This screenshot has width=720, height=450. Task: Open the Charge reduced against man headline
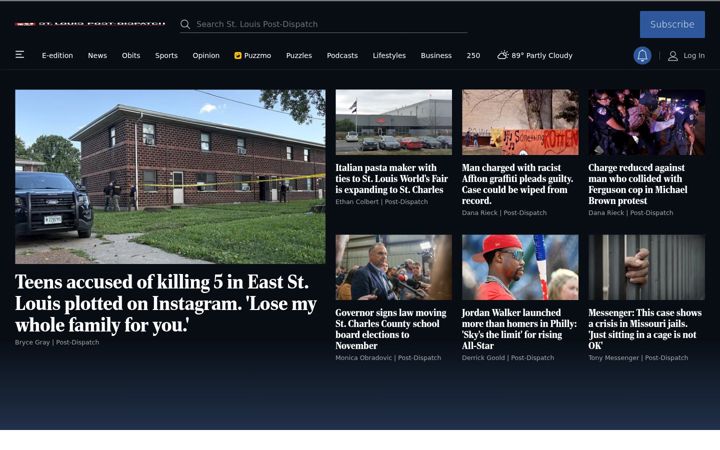click(638, 184)
